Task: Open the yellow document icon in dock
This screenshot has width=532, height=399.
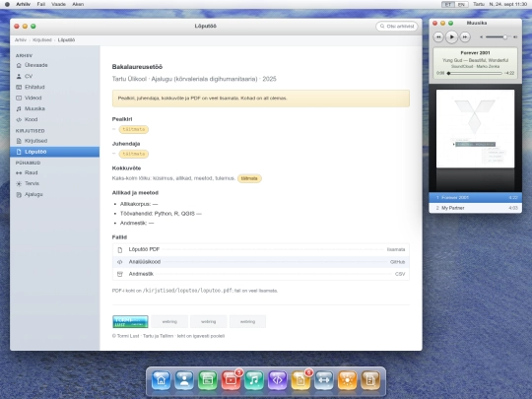Action: coord(300,380)
